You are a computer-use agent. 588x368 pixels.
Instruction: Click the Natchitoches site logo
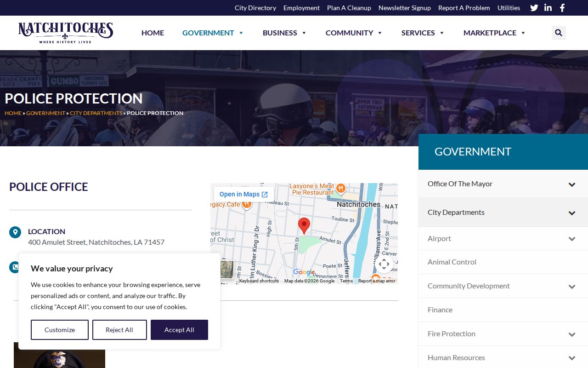[66, 33]
